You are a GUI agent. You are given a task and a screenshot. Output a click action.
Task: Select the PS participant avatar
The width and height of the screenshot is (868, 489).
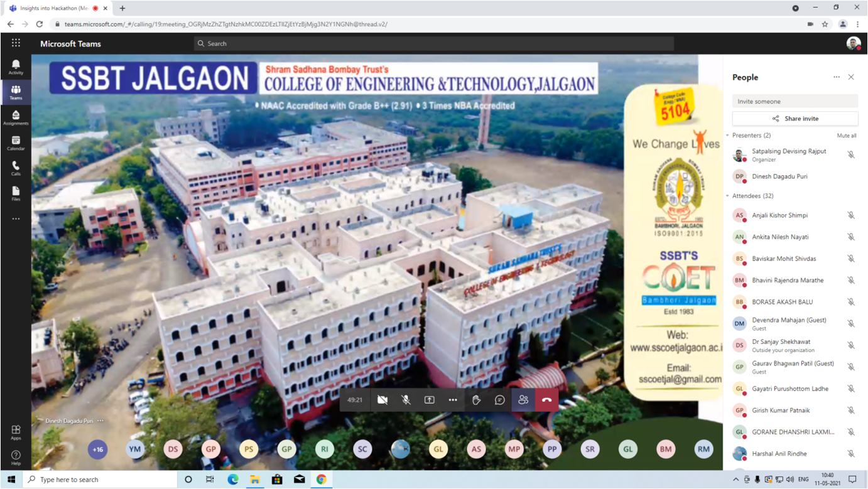[249, 449]
